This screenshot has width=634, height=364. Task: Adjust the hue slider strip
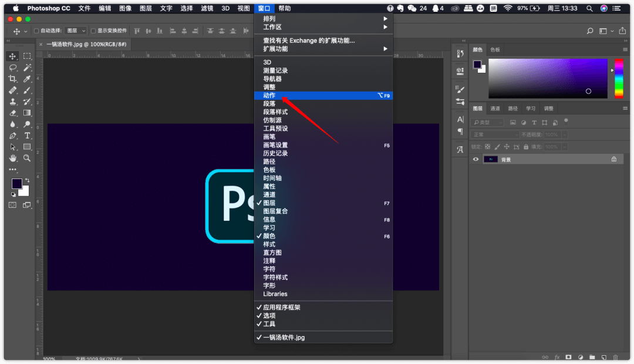(619, 79)
